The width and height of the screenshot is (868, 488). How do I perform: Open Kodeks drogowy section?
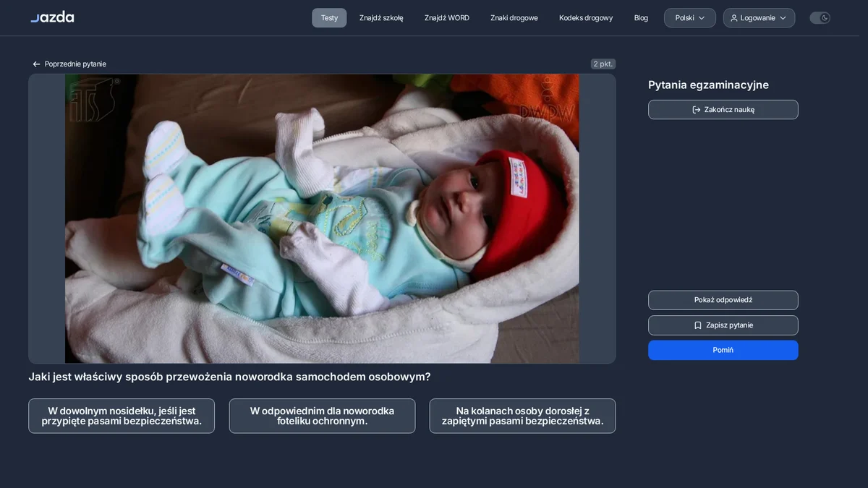tap(586, 18)
